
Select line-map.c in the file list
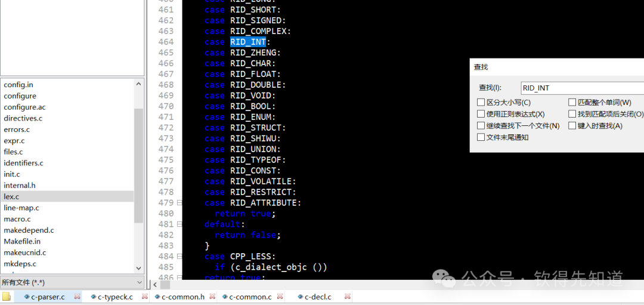(x=21, y=208)
